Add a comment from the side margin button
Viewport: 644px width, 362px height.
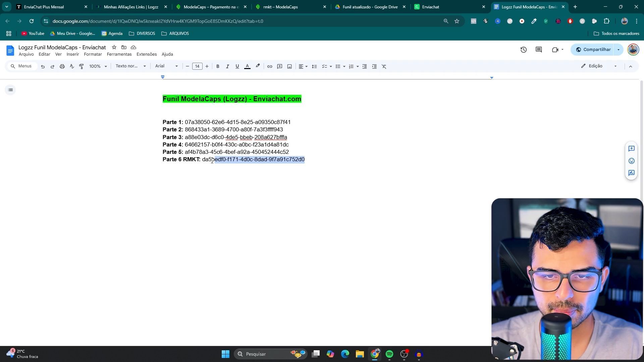(x=631, y=148)
